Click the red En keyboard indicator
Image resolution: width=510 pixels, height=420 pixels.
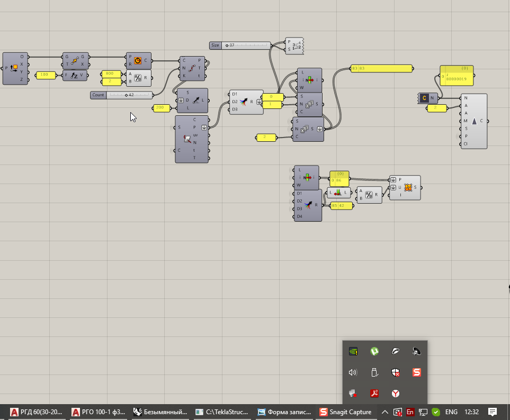tap(410, 412)
